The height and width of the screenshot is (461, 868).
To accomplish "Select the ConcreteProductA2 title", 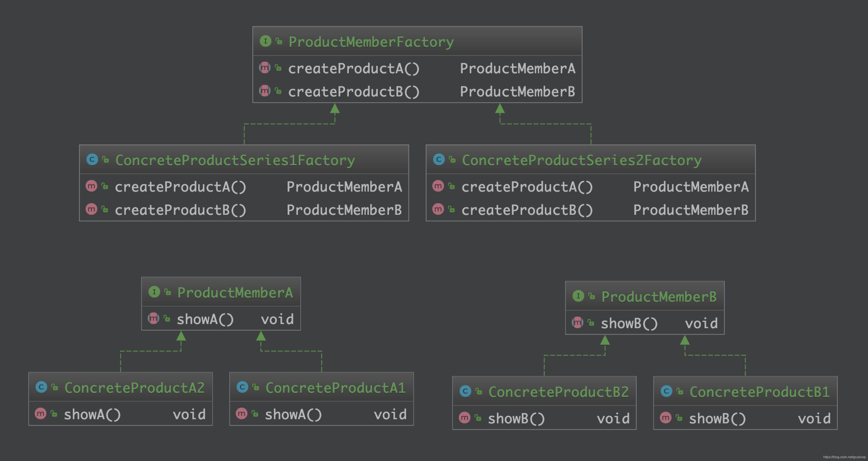I will coord(134,388).
